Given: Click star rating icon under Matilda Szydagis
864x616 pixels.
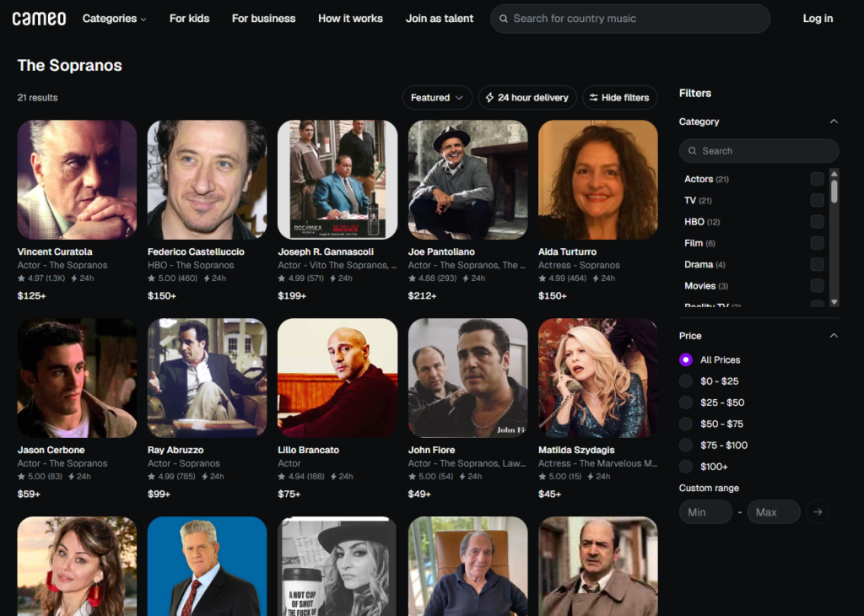Looking at the screenshot, I should click(x=543, y=477).
